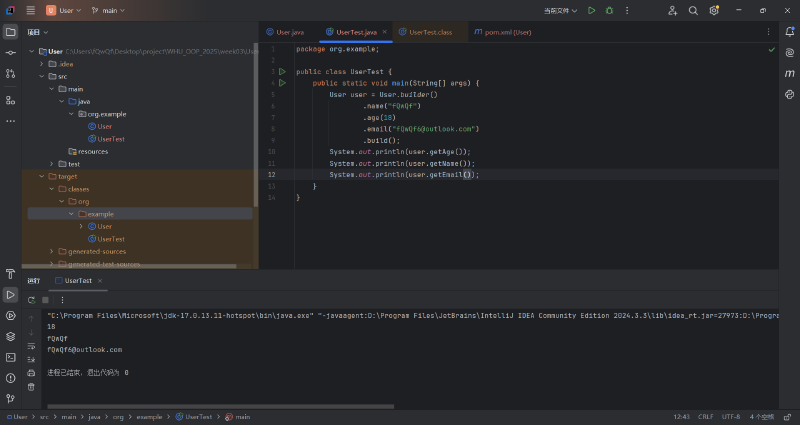
Task: Open IDE settings gear icon
Action: (x=714, y=10)
